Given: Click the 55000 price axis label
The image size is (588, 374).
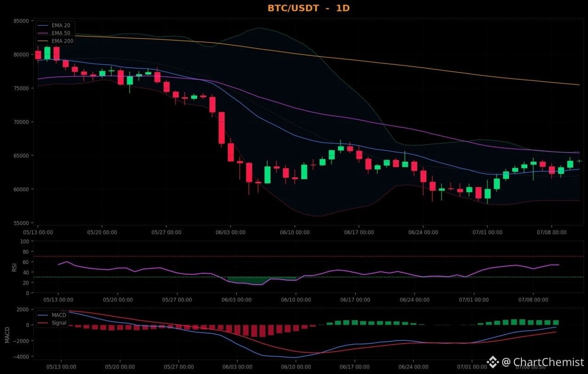Looking at the screenshot, I should coord(21,223).
